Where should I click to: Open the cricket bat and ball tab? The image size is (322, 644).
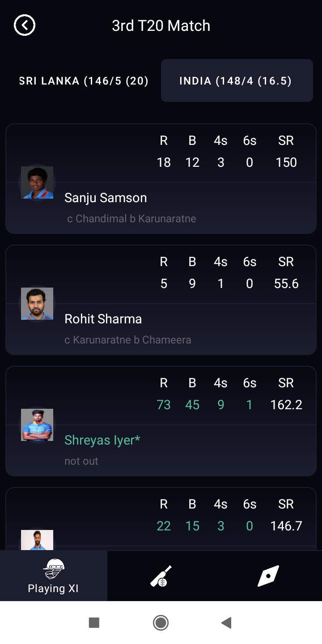point(161,576)
